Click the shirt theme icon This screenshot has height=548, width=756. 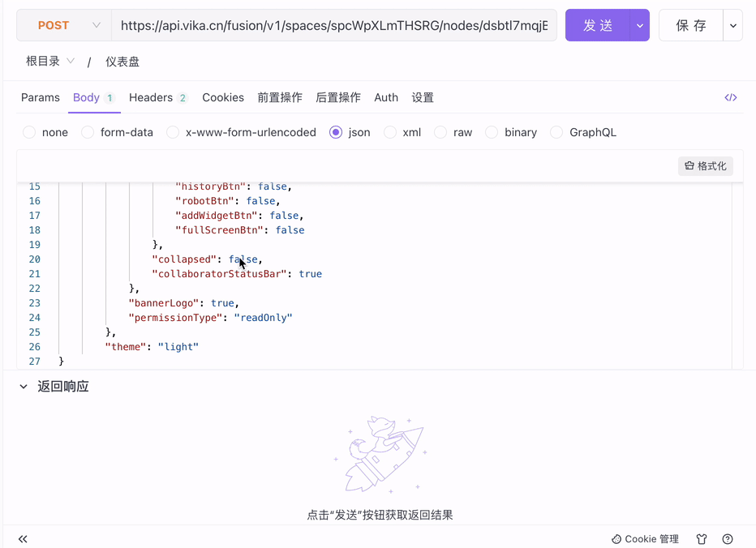pos(702,539)
